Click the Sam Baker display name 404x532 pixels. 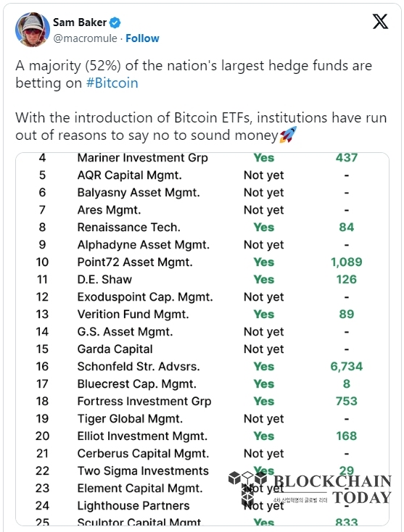(x=80, y=22)
